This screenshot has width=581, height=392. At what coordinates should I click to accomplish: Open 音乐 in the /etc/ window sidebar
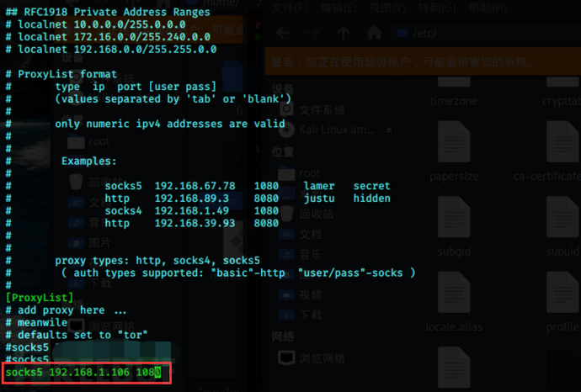tap(301, 255)
